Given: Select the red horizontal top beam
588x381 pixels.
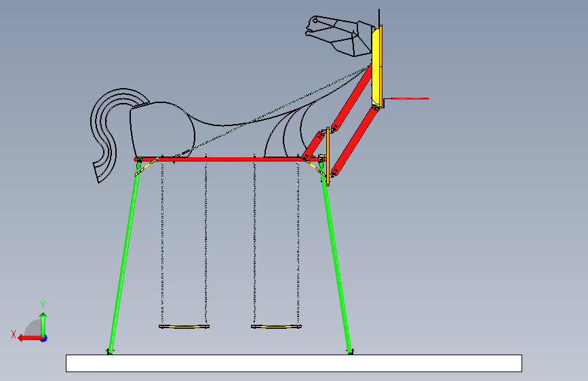Looking at the screenshot, I should (x=229, y=159).
